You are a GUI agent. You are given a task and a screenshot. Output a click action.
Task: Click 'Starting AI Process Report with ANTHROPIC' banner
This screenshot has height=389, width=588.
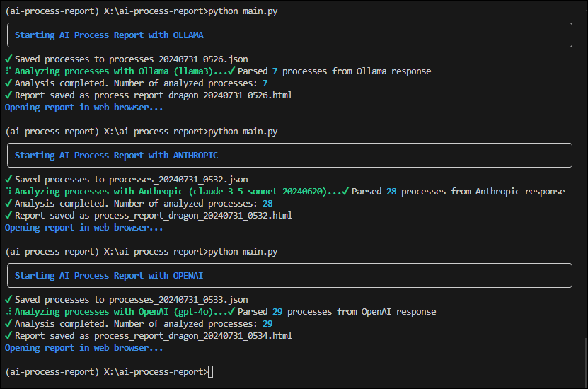click(289, 155)
